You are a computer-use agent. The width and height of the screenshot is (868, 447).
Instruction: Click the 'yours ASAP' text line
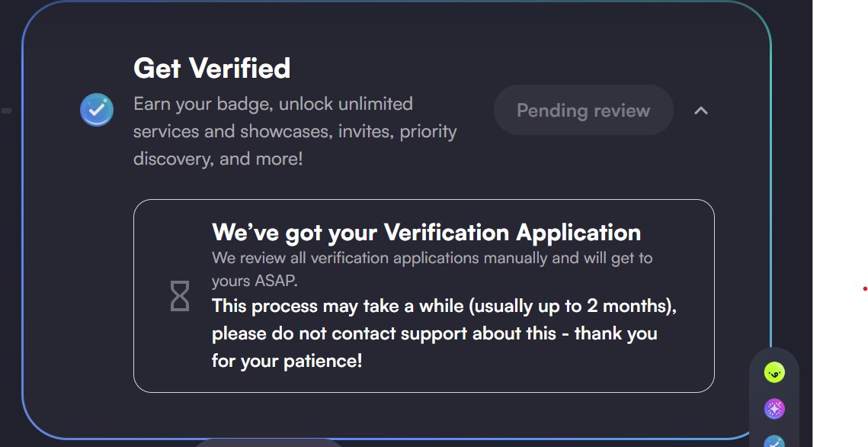click(x=255, y=281)
